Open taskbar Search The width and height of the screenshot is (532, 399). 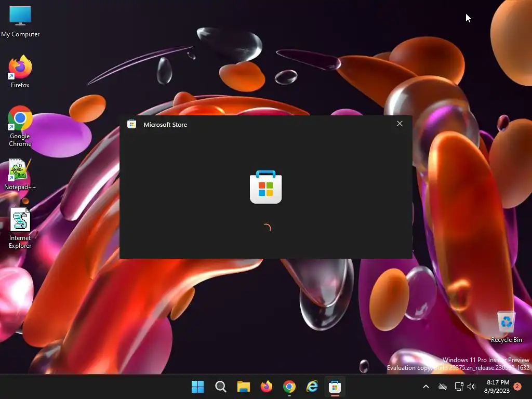click(x=220, y=387)
